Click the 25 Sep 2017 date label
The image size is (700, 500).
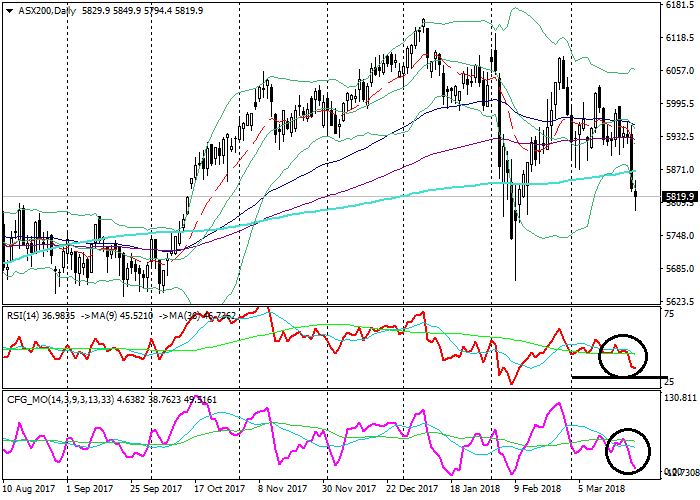[156, 489]
